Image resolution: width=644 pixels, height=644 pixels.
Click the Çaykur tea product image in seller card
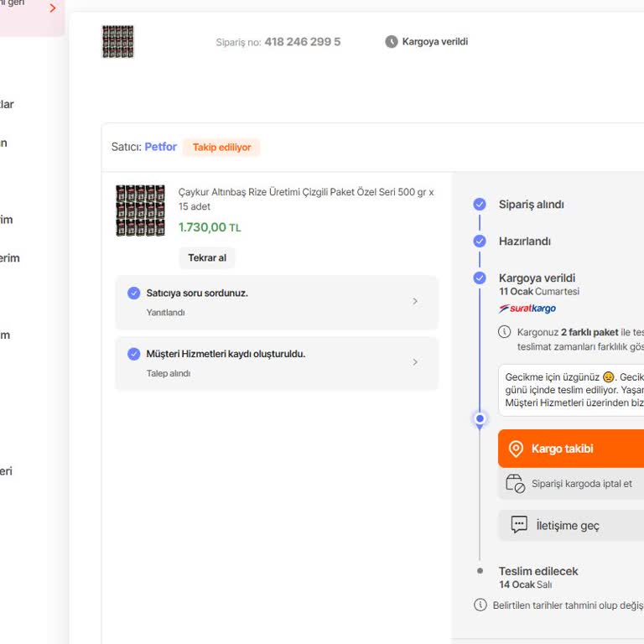coord(140,210)
